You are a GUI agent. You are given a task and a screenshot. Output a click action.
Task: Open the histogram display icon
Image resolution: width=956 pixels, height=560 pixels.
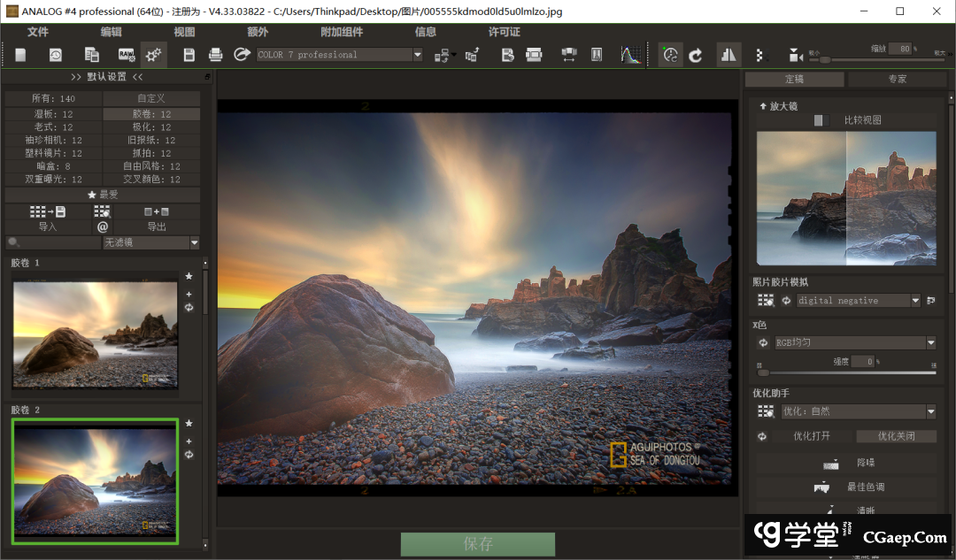630,55
